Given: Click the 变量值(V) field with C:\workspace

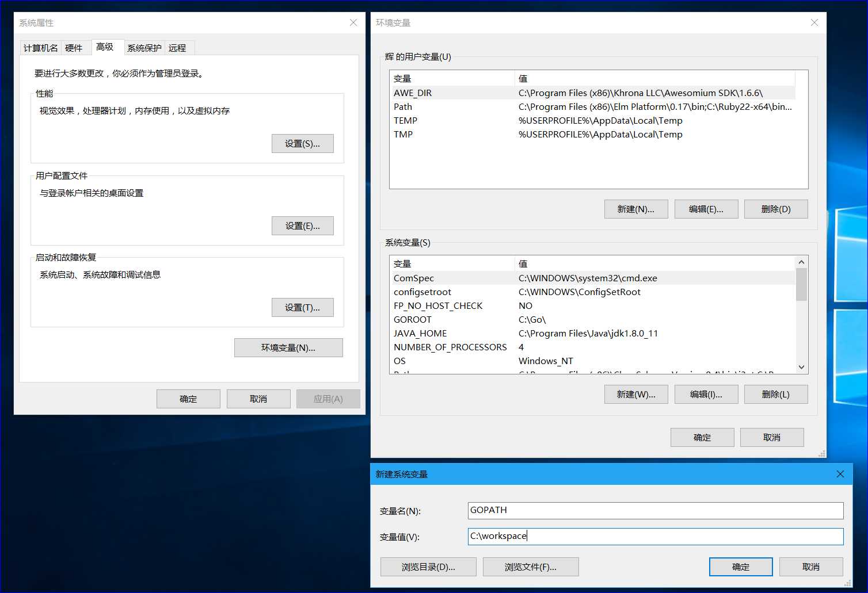Looking at the screenshot, I should point(656,536).
